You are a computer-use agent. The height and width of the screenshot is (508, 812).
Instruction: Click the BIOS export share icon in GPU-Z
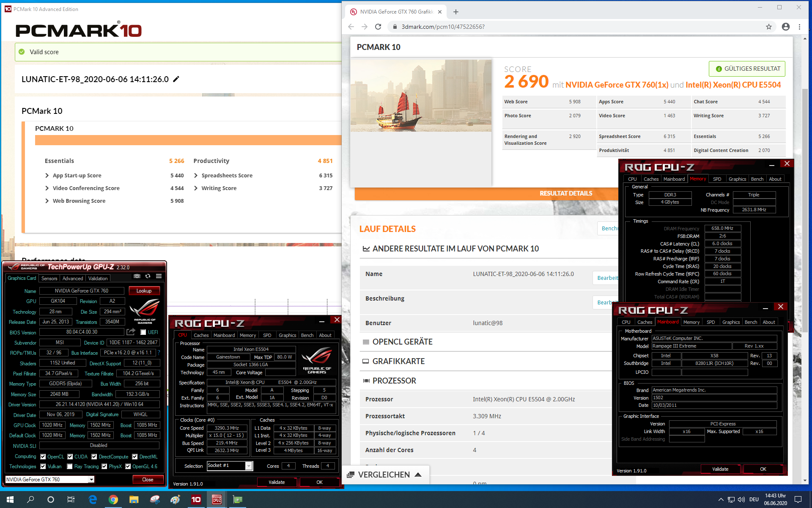(131, 332)
